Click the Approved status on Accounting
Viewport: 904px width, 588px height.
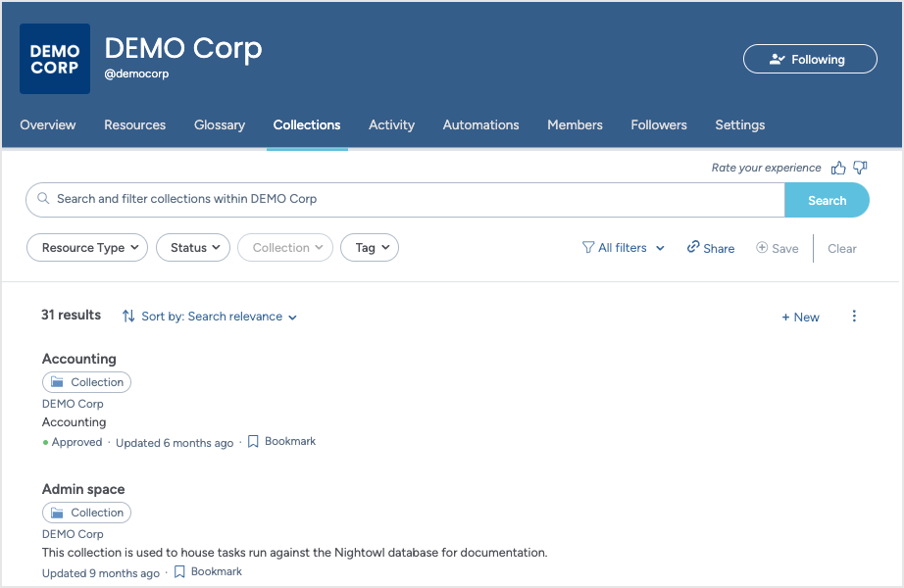73,442
